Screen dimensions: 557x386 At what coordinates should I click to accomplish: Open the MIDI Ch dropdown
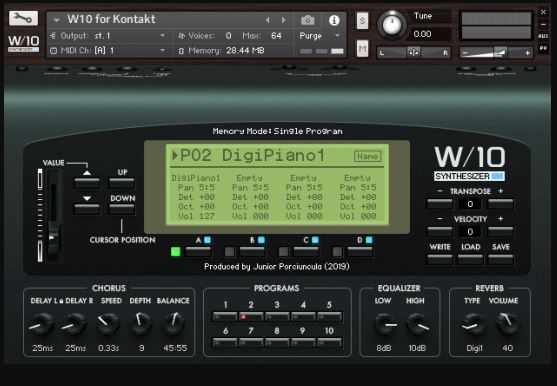[108, 50]
